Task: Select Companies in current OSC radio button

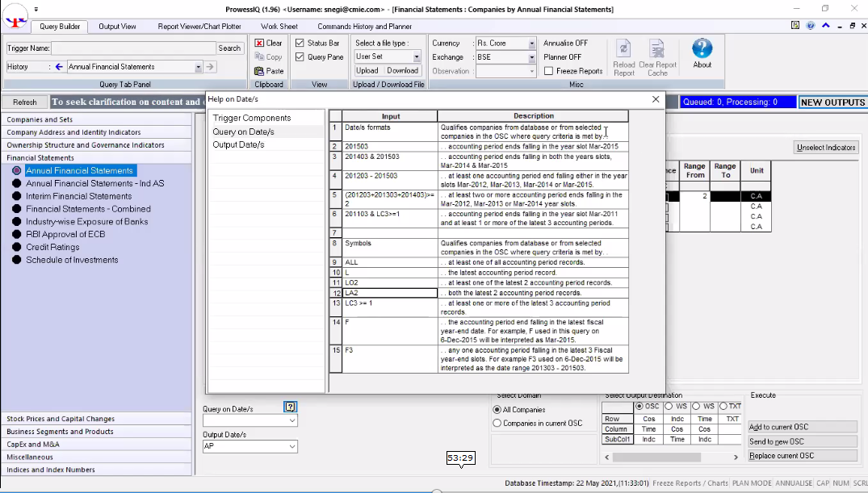Action: click(x=497, y=424)
